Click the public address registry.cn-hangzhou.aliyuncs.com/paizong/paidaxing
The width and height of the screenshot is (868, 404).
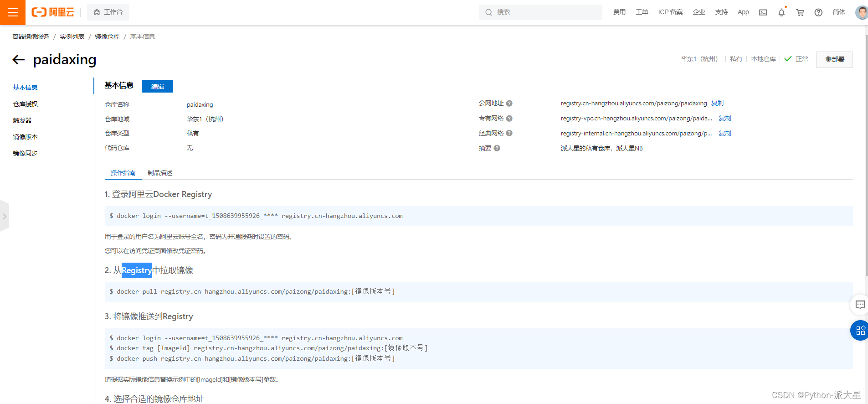[x=634, y=104]
